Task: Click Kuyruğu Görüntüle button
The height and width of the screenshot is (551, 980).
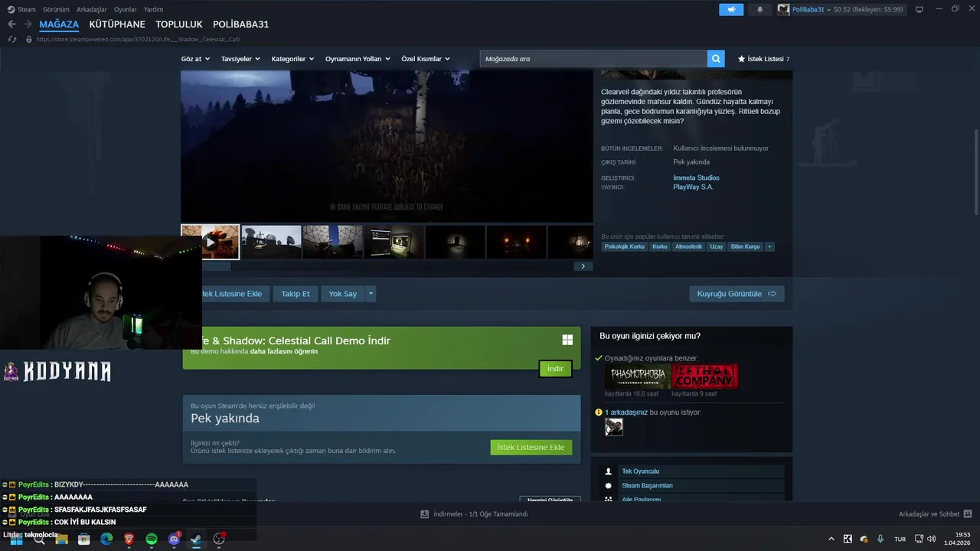Action: coord(737,294)
